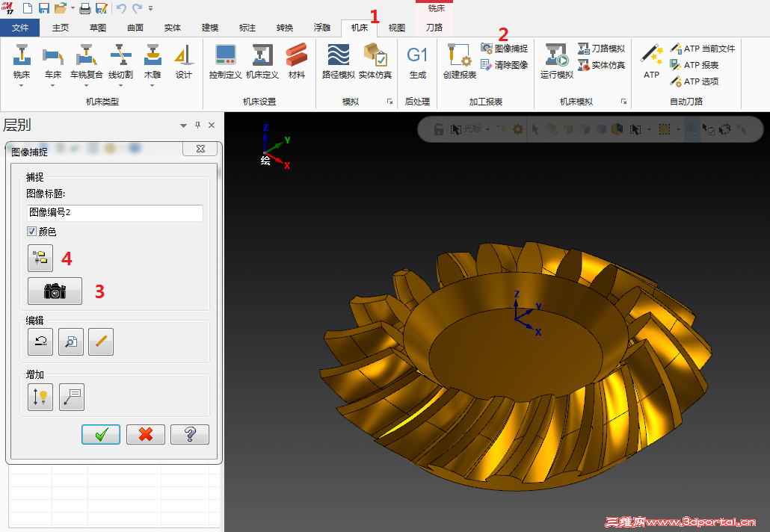Switch to the 实体 tab
Image resolution: width=770 pixels, height=532 pixels.
(x=173, y=28)
